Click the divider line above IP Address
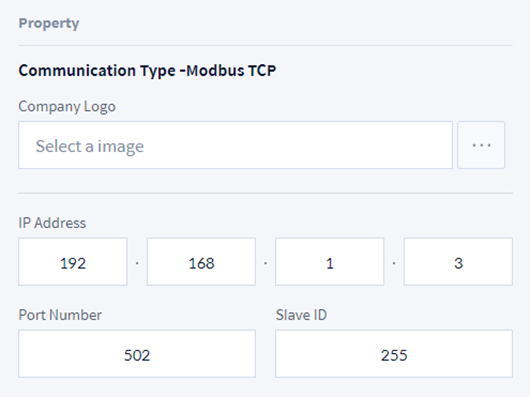530x397 pixels. pos(265,193)
